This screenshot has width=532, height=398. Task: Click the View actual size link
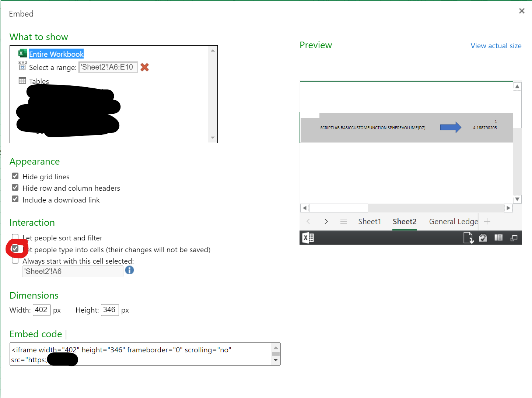(496, 46)
